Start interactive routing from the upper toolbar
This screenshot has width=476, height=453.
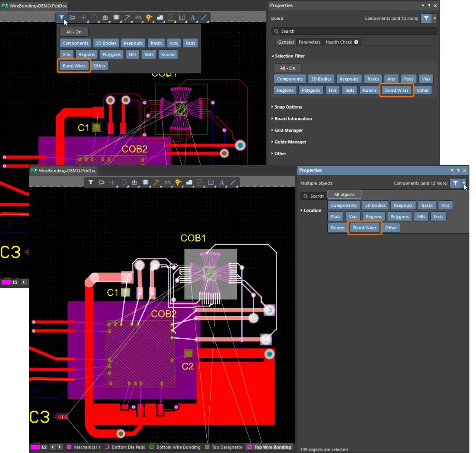pos(127,17)
